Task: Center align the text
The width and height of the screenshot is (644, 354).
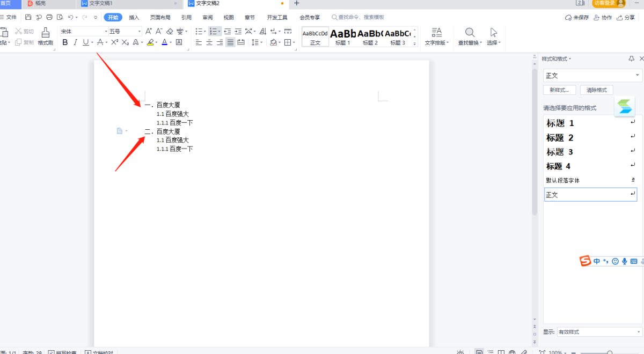Action: pos(209,42)
